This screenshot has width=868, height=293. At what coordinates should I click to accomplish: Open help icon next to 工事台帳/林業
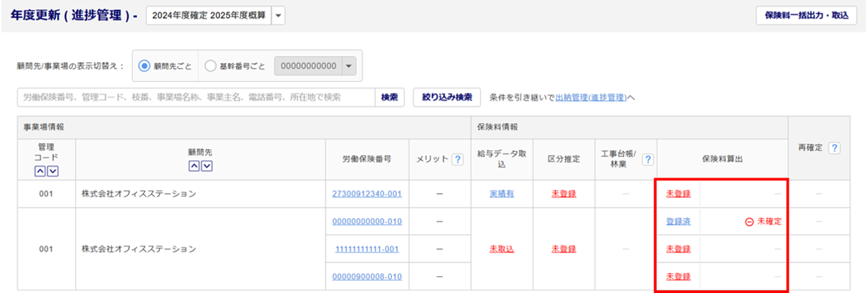tap(648, 159)
